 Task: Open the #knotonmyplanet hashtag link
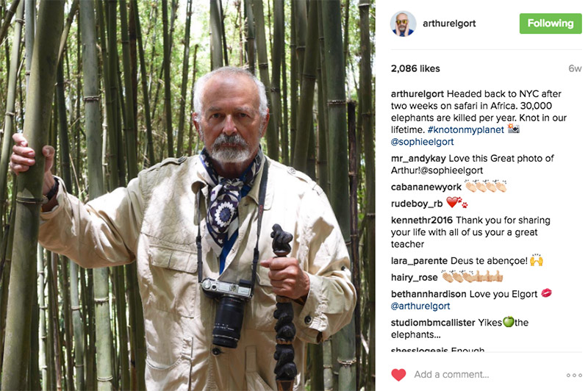tap(466, 130)
